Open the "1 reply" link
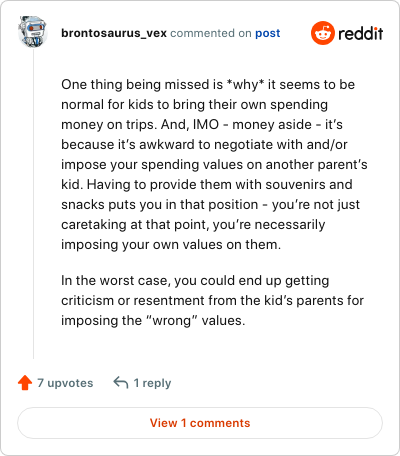Image resolution: width=400 pixels, height=456 pixels. [x=152, y=383]
